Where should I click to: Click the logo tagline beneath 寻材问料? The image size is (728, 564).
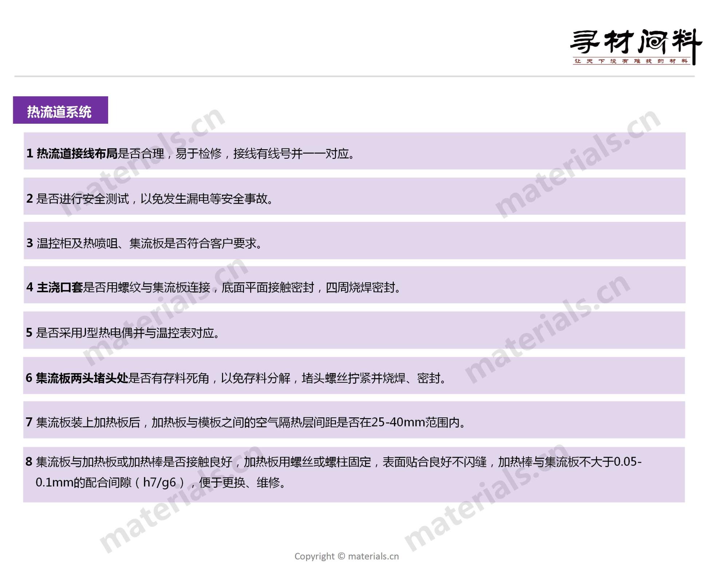tap(631, 61)
